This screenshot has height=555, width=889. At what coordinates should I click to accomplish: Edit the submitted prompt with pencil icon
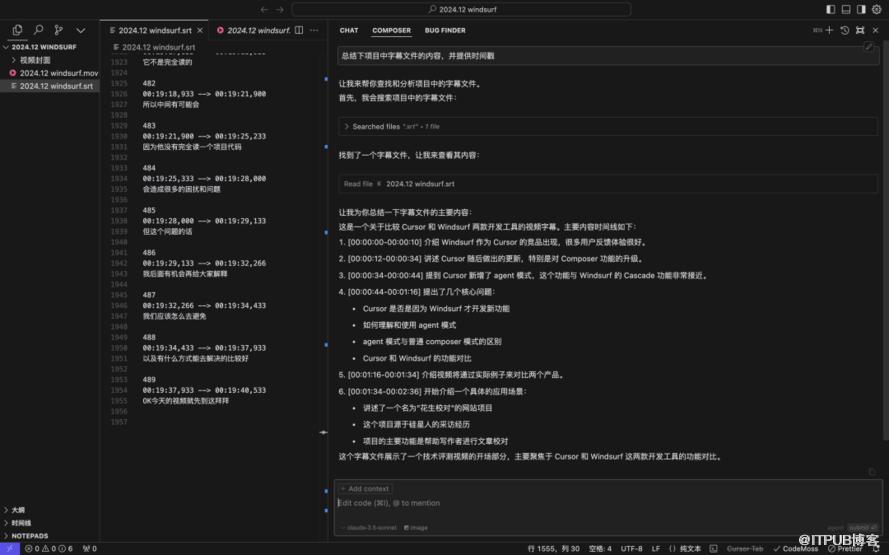pos(868,46)
